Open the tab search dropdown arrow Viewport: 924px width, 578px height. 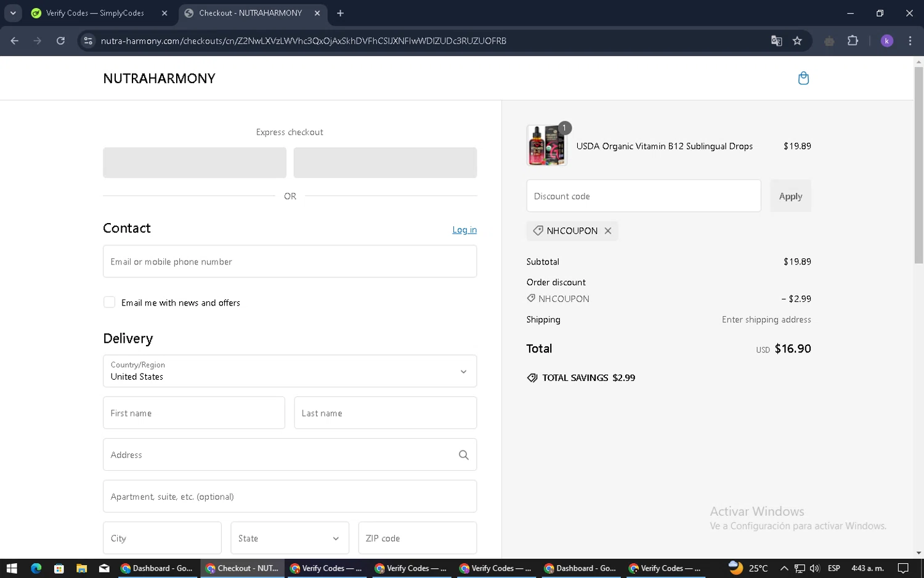[13, 13]
